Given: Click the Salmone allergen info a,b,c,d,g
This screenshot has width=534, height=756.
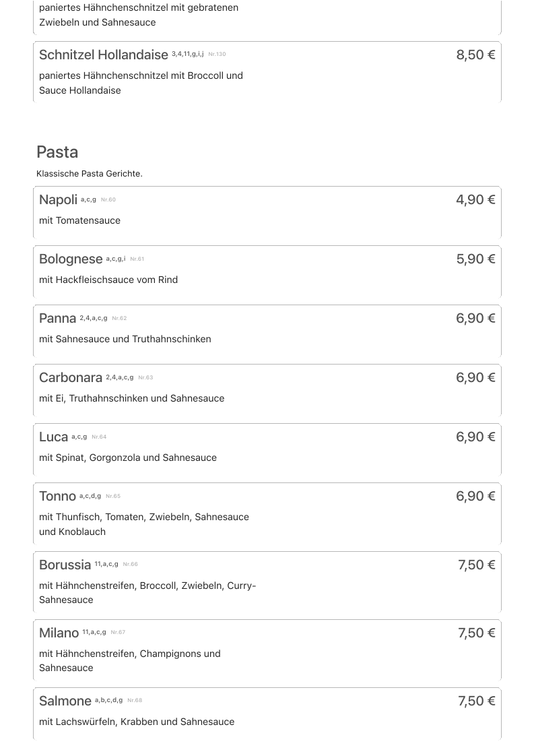Looking at the screenshot, I should click(108, 700).
